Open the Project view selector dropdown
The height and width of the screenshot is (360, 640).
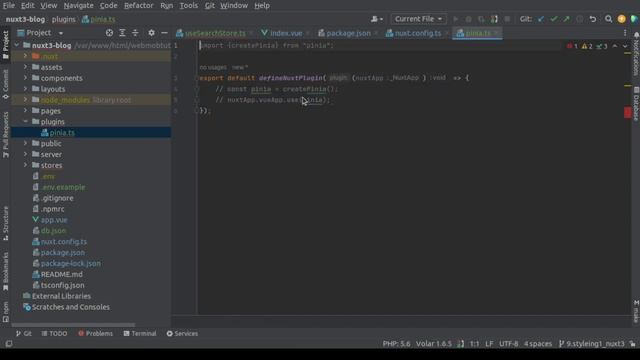coord(61,33)
